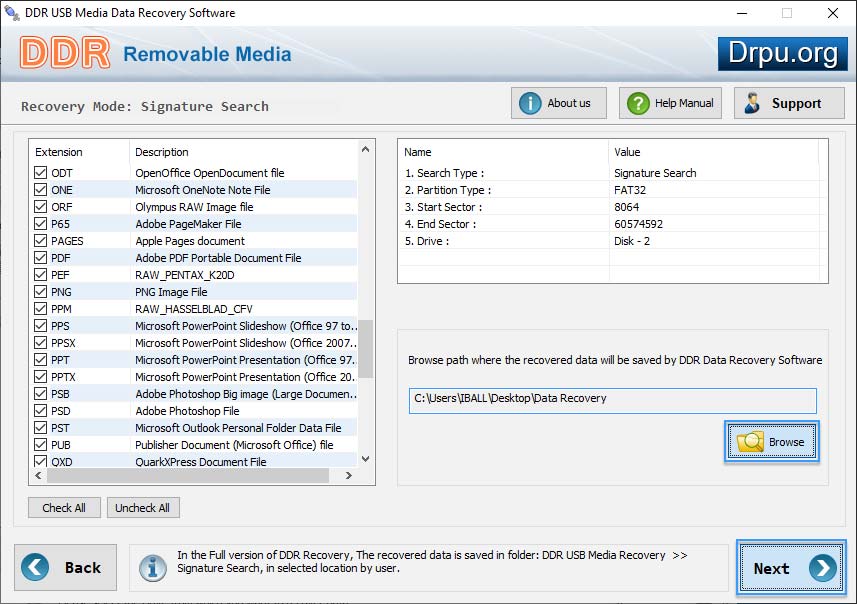Click the About us info icon
The image size is (857, 604).
coord(530,103)
